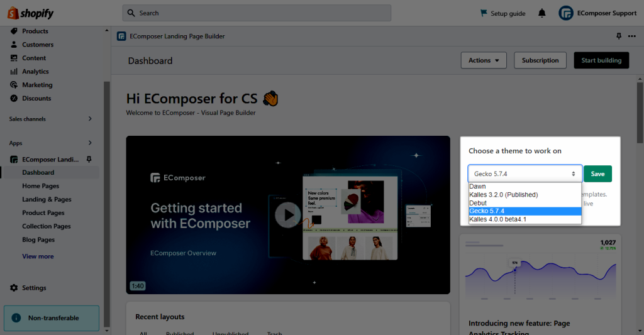644x335 pixels.
Task: Open Products in sidebar
Action: coord(35,31)
